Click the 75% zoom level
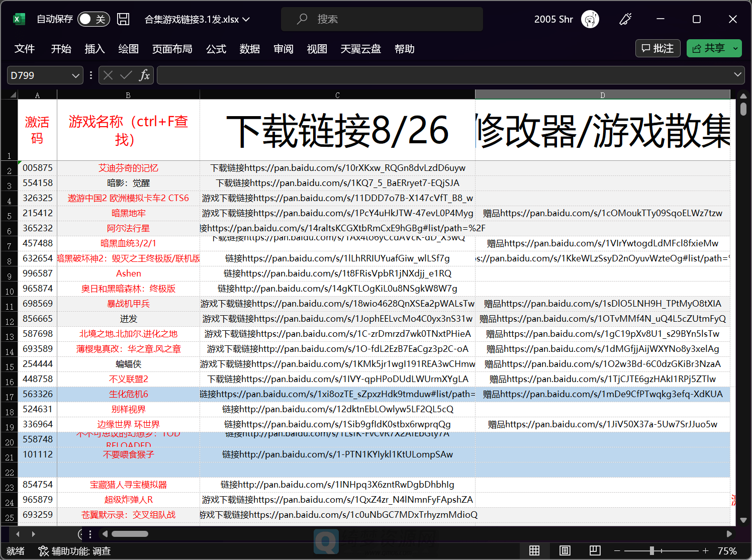Viewport: 752px width, 560px height. pos(727,551)
